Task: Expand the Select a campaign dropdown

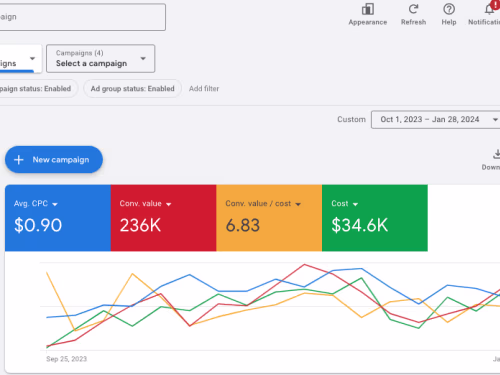Action: tap(100, 58)
